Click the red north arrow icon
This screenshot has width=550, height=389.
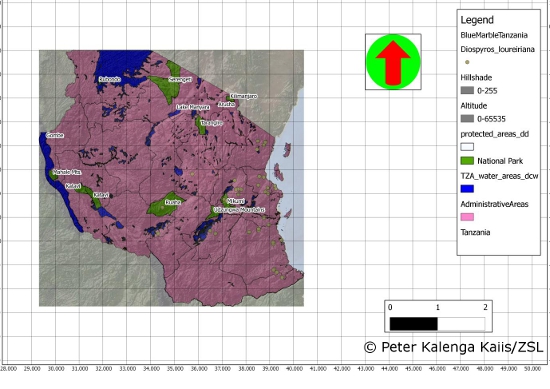tap(393, 62)
